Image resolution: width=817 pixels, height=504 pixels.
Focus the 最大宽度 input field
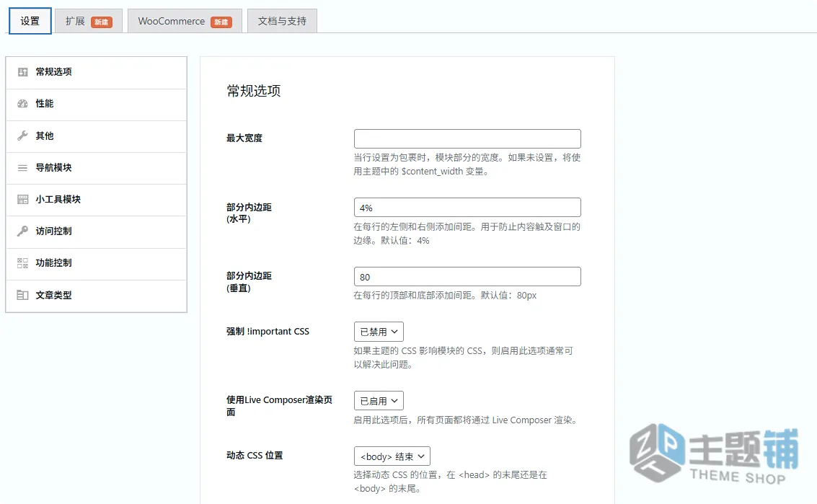[x=467, y=138]
